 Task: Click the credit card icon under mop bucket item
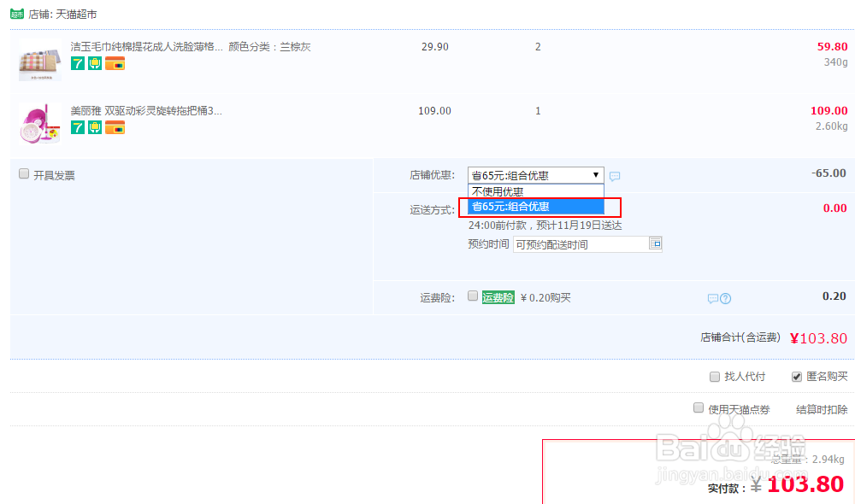(115, 127)
